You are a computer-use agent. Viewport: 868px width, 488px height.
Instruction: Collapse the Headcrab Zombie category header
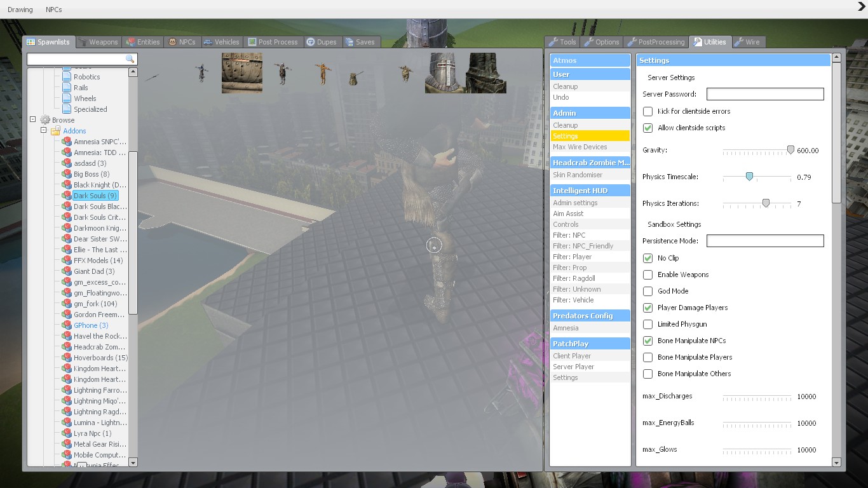(x=590, y=163)
